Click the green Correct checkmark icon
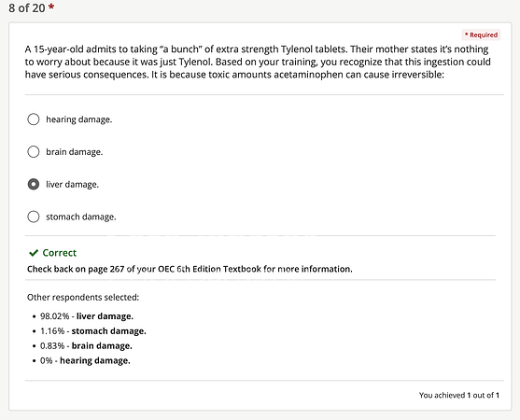The image size is (520, 420). pyautogui.click(x=34, y=253)
